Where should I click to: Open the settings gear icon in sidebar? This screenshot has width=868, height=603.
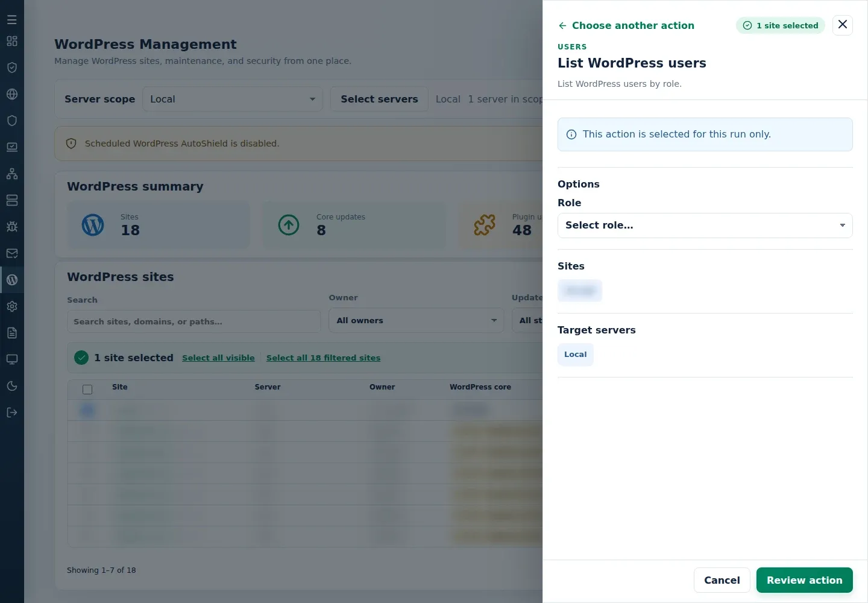[x=12, y=306]
